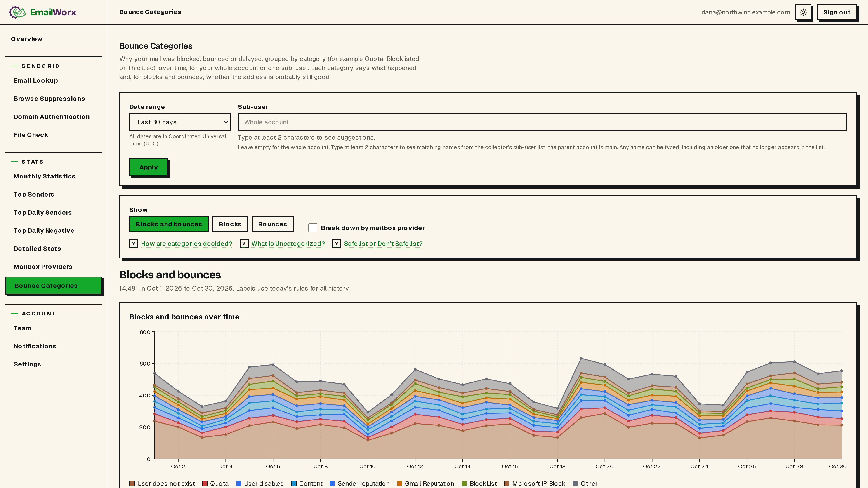This screenshot has height=488, width=868.
Task: Click the Content legend color swatch
Action: pos(294,484)
